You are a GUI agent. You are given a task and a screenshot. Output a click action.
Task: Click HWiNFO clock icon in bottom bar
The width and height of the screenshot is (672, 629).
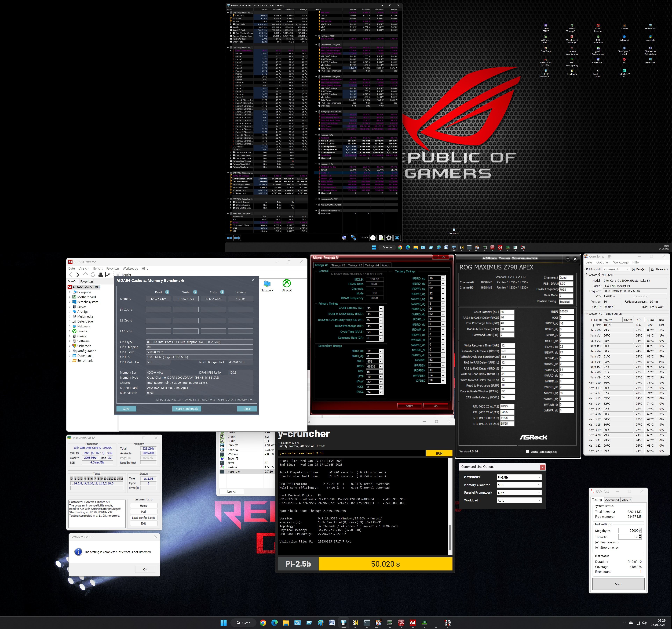point(373,238)
